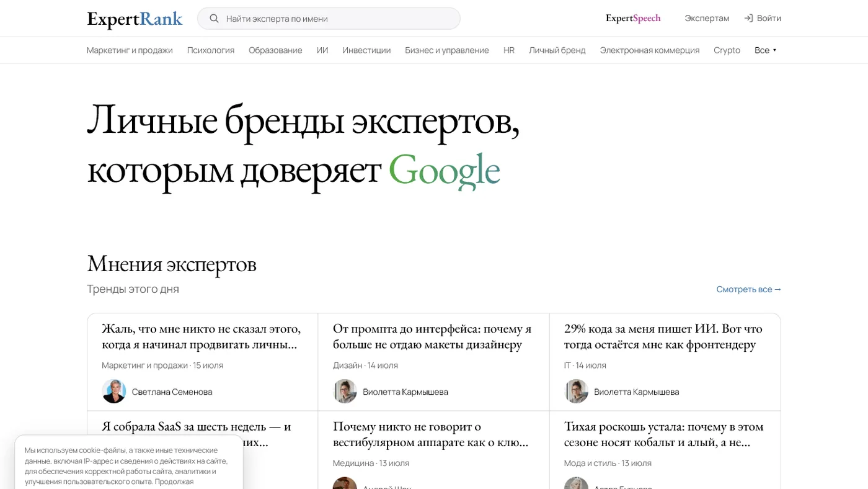The height and width of the screenshot is (489, 868).
Task: Open the Бизнес и управление category
Action: 447,50
